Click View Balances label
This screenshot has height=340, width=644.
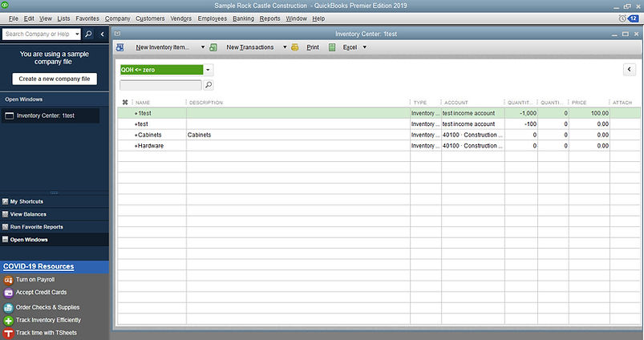click(x=28, y=214)
